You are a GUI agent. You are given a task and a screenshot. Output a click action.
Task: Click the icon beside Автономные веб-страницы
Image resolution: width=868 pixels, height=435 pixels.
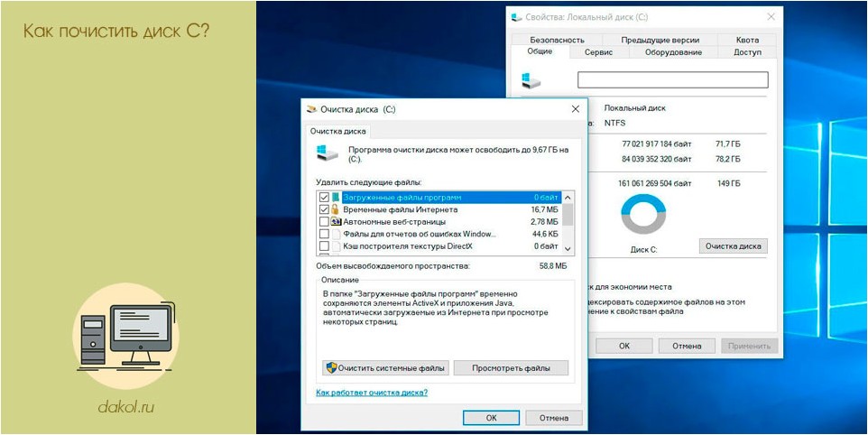coord(336,222)
